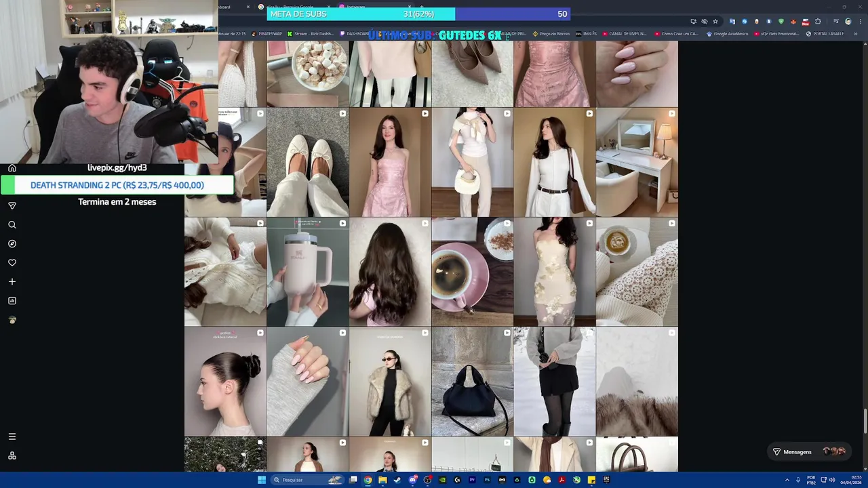This screenshot has width=868, height=488.
Task: Open Google Acadêmico bookmark
Action: click(728, 33)
